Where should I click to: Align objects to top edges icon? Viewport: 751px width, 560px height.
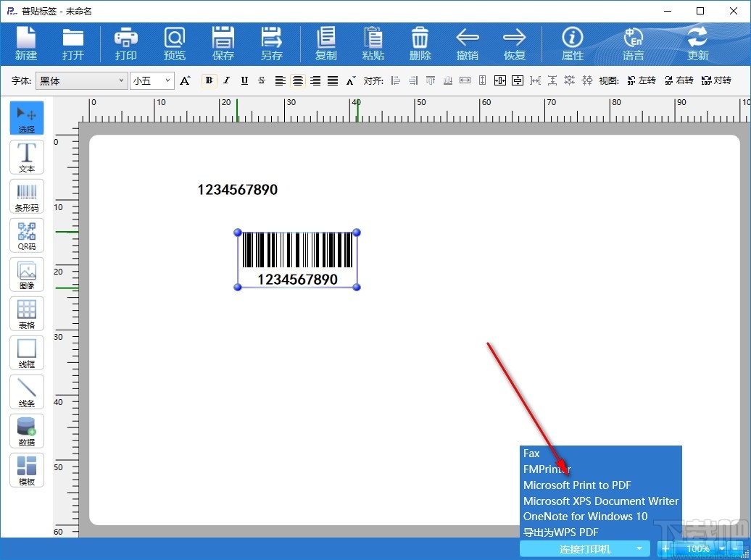[x=431, y=80]
